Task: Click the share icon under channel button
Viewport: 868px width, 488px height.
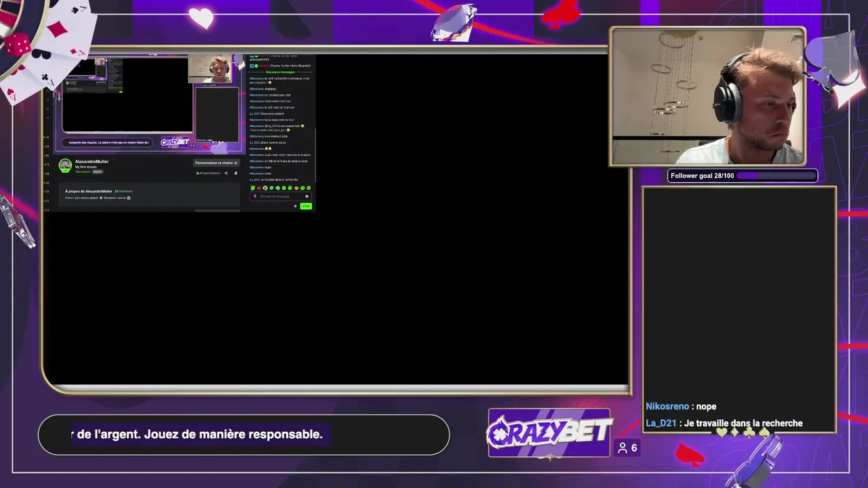Action: click(226, 173)
